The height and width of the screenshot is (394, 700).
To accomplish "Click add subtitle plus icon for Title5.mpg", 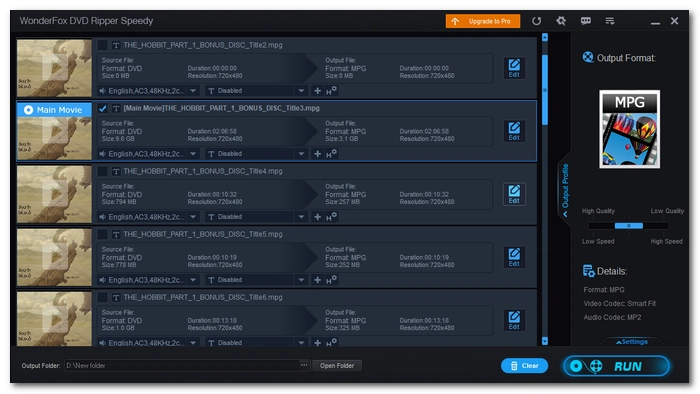I will point(317,280).
